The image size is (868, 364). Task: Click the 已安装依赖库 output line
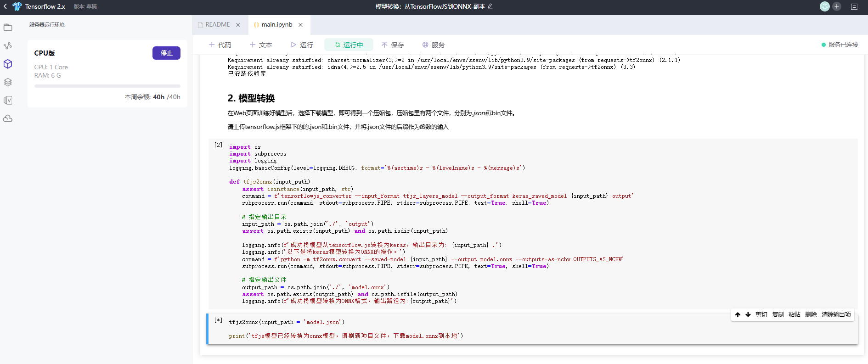(x=247, y=73)
